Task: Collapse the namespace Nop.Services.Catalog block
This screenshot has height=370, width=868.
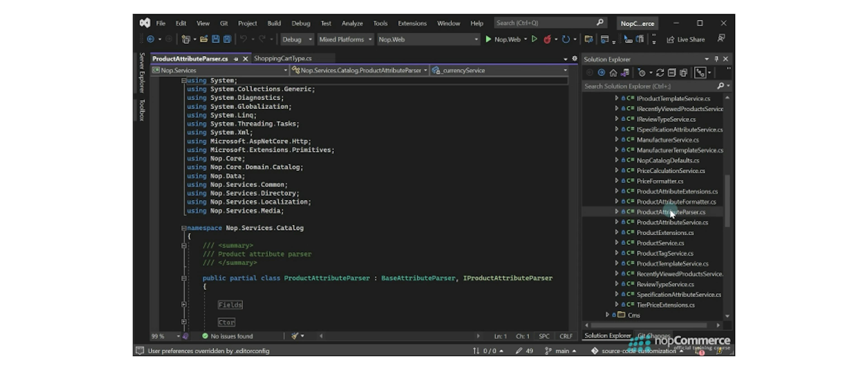Action: click(184, 228)
